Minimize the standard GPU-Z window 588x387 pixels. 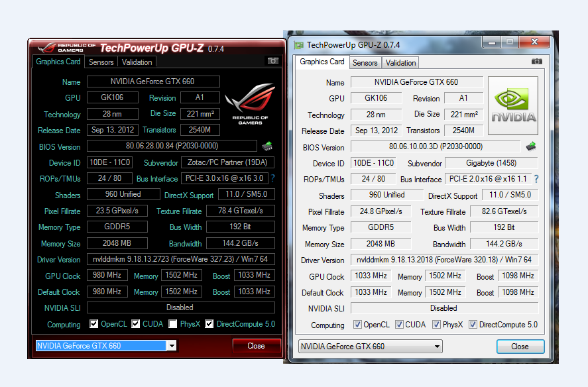point(492,42)
